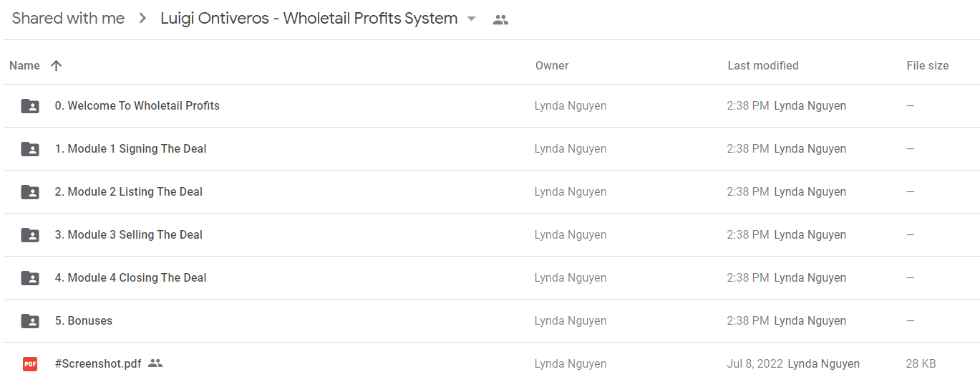Click owner Lynda Nguyen in Module 1 row
Viewport: 980px width, 377px height.
click(571, 148)
